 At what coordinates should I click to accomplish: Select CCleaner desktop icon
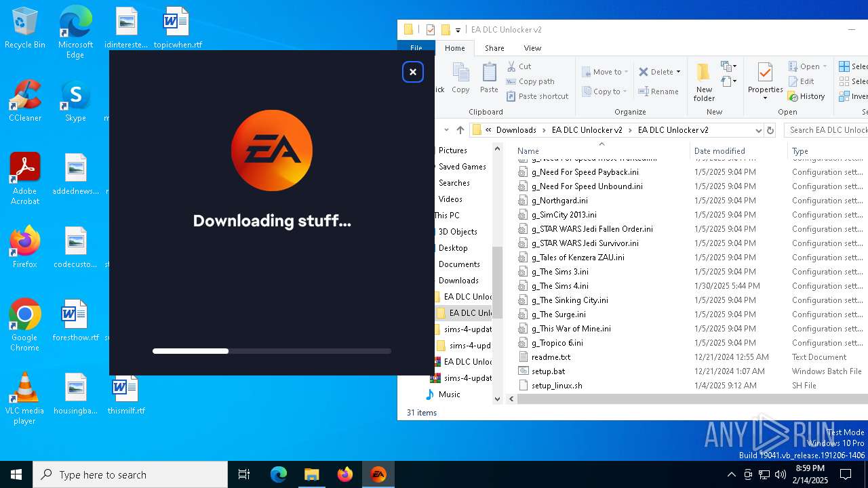[x=25, y=101]
